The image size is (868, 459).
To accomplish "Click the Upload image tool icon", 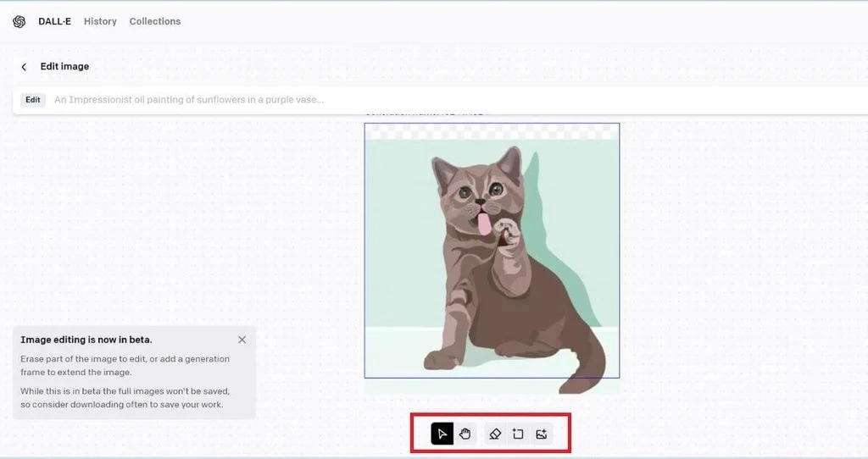I will (x=542, y=434).
